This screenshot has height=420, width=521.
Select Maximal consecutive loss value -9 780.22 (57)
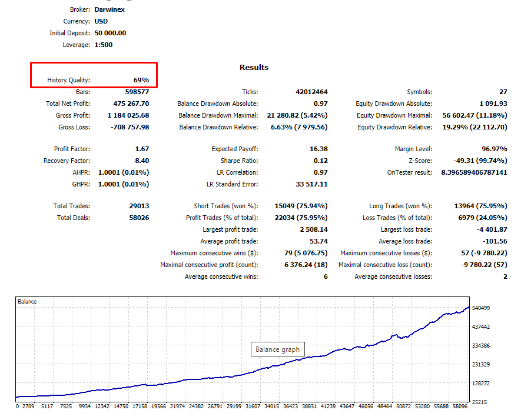[484, 265]
